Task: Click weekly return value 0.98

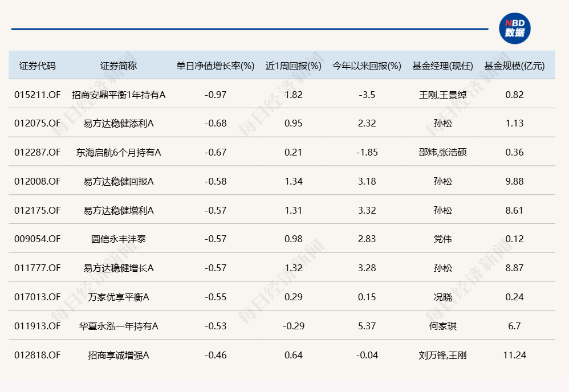Action: (x=294, y=239)
